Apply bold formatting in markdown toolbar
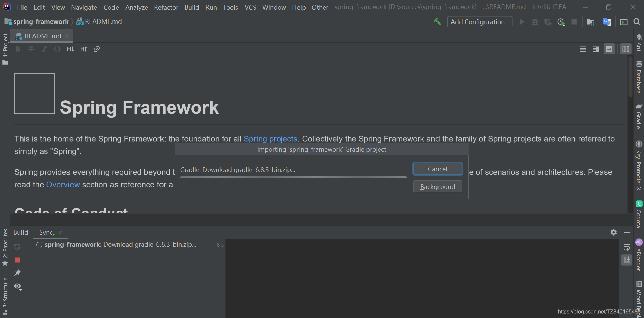The image size is (644, 318). point(18,49)
